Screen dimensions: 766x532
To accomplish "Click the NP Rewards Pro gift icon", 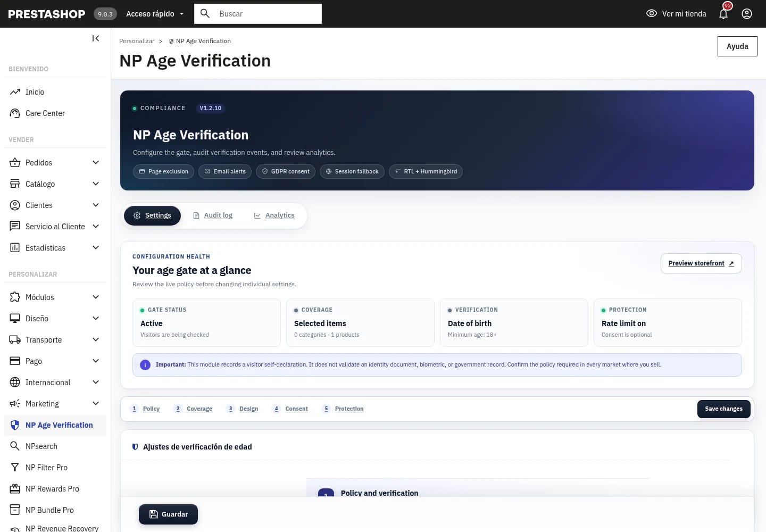I will pyautogui.click(x=15, y=489).
